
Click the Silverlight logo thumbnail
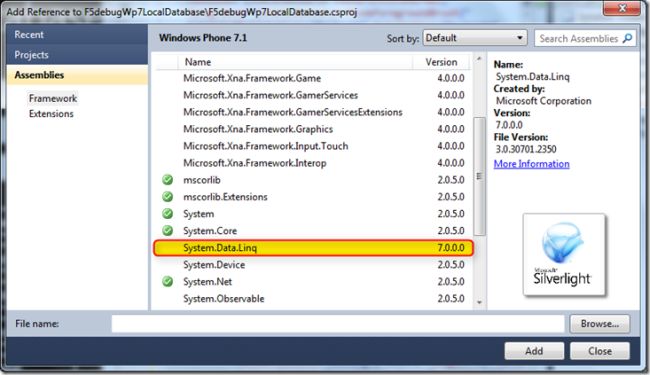(564, 254)
